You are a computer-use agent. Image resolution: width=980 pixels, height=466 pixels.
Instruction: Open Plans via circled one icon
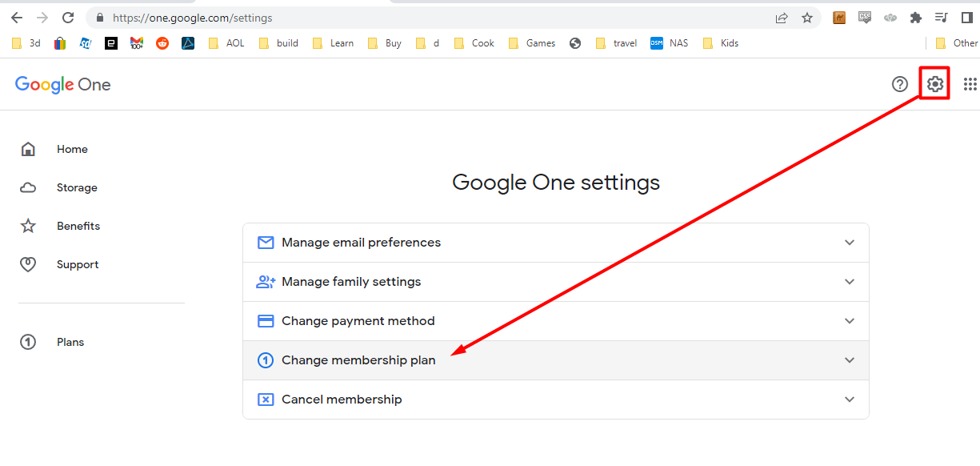pos(28,342)
